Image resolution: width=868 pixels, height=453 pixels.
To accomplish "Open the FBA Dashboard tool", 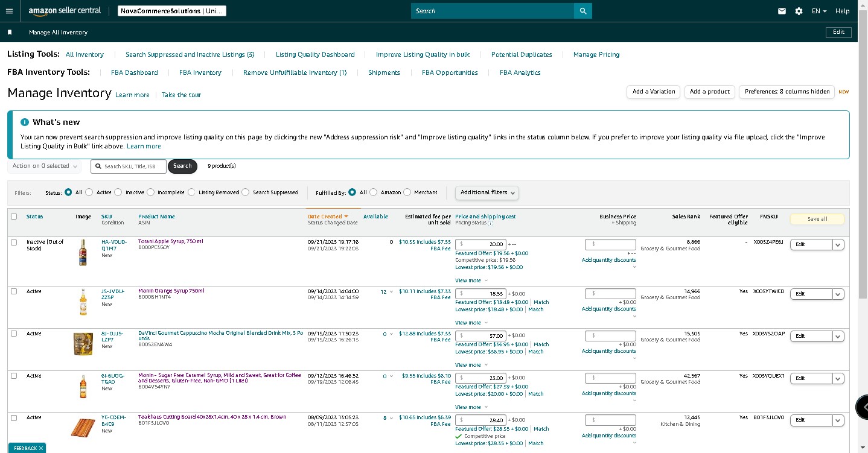I will [x=135, y=72].
